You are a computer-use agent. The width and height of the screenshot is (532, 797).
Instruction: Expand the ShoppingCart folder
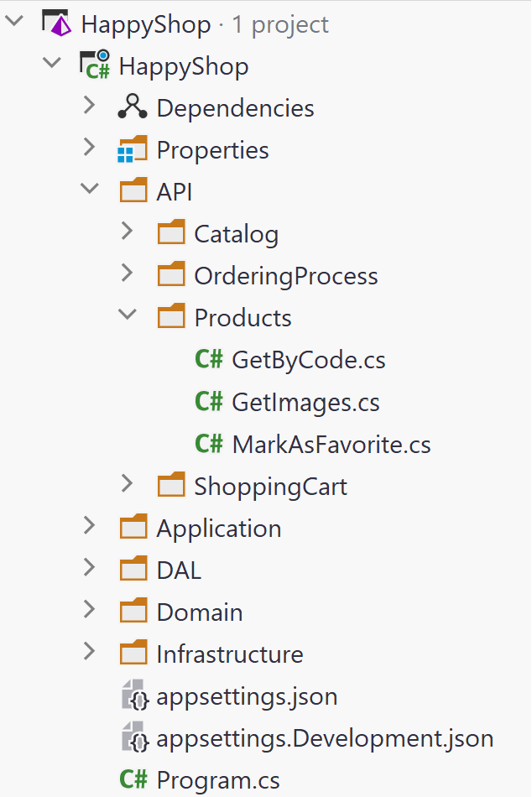coord(128,483)
